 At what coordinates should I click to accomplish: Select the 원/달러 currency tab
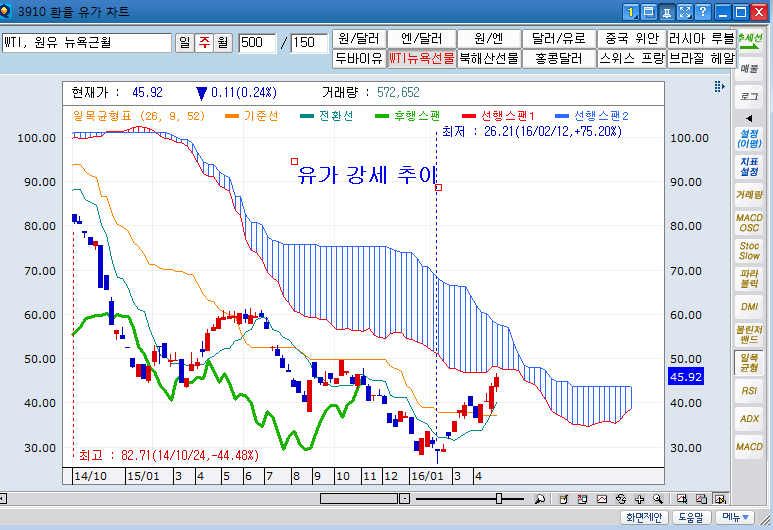point(362,38)
